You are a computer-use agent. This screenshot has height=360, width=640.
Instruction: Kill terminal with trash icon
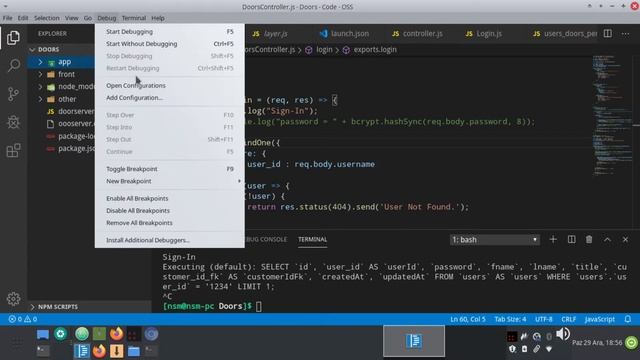point(589,240)
